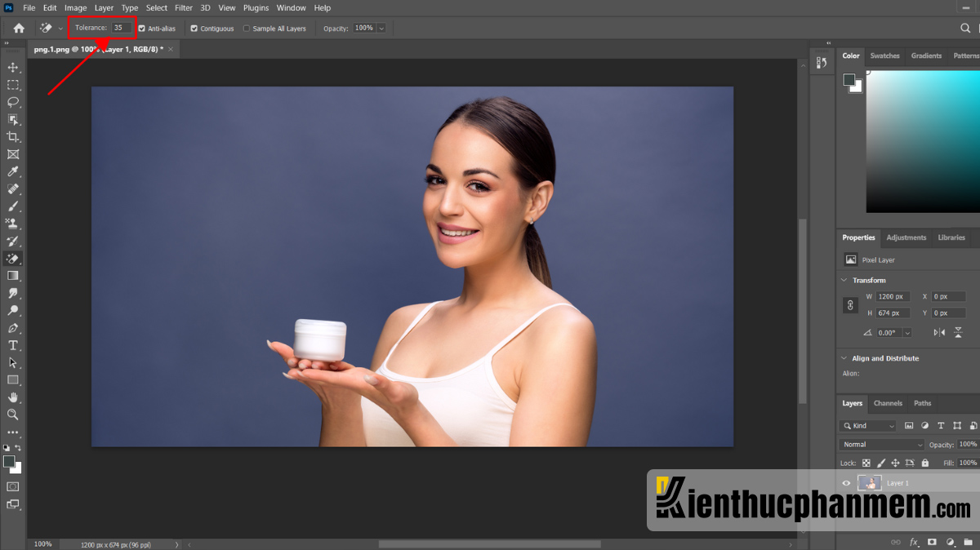
Task: Switch to the Gradients tab
Action: pyautogui.click(x=926, y=55)
